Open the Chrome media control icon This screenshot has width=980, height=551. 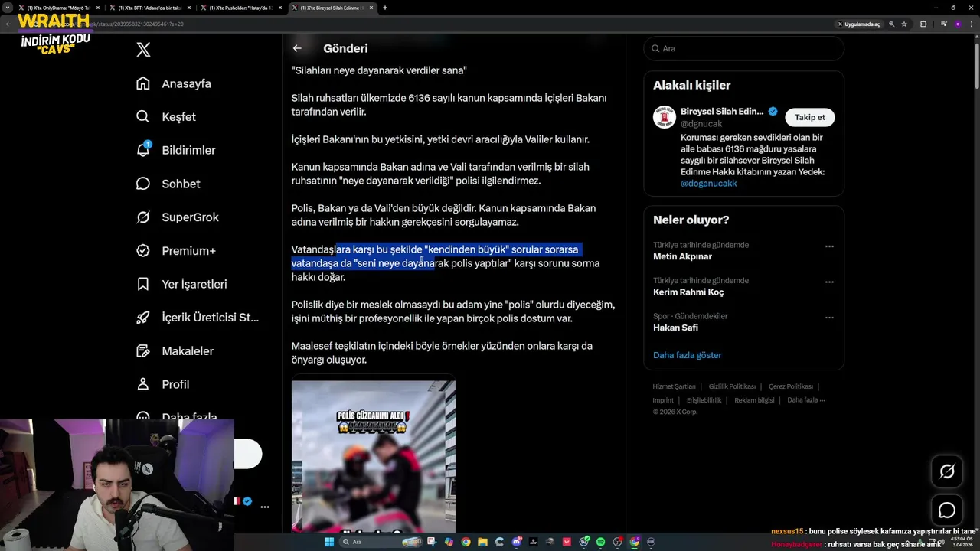(944, 24)
